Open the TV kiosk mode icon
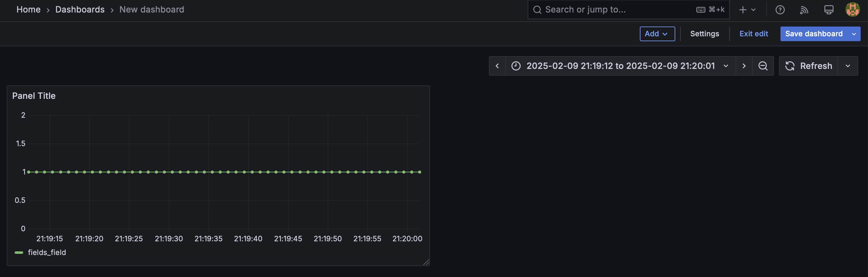Viewport: 868px width, 277px height. pos(829,9)
